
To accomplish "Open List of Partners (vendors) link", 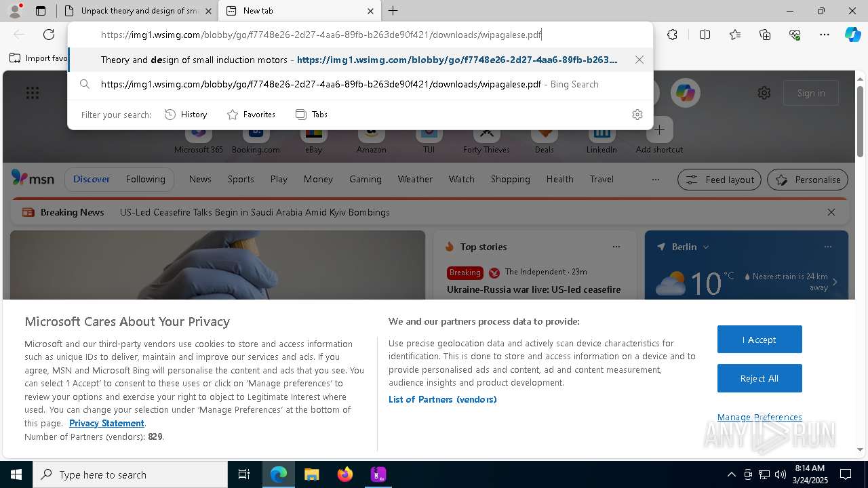I will tap(443, 399).
